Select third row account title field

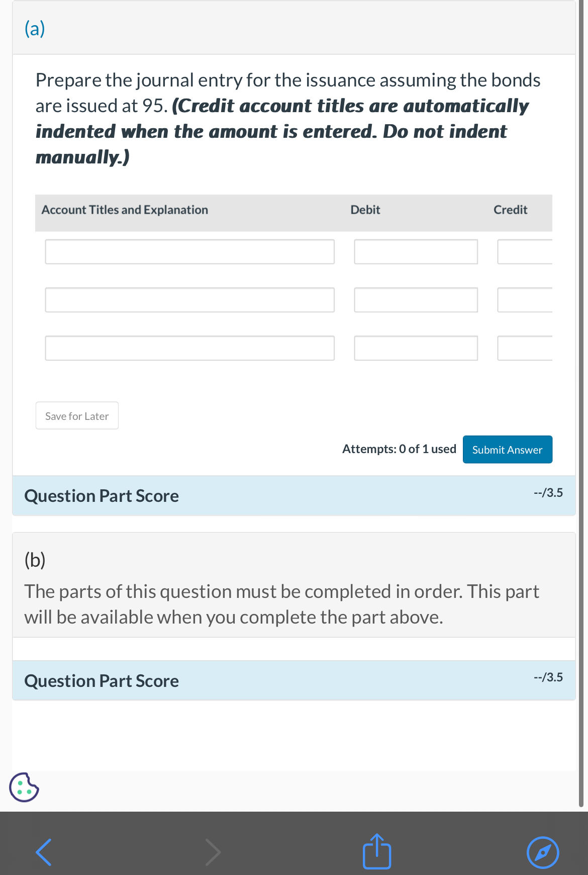pyautogui.click(x=189, y=348)
